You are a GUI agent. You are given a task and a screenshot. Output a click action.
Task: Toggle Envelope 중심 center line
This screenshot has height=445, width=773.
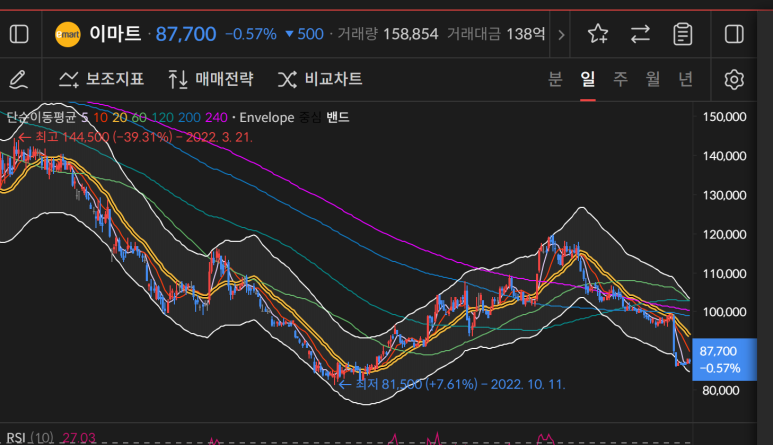(x=311, y=117)
